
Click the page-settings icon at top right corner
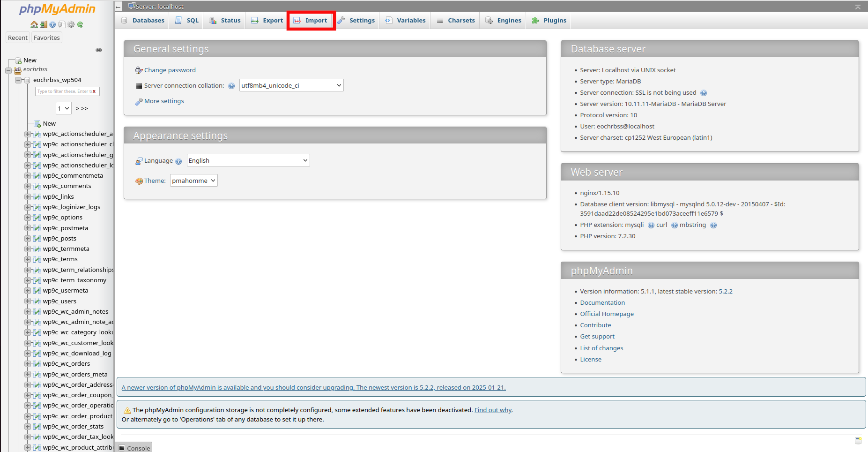point(858,7)
